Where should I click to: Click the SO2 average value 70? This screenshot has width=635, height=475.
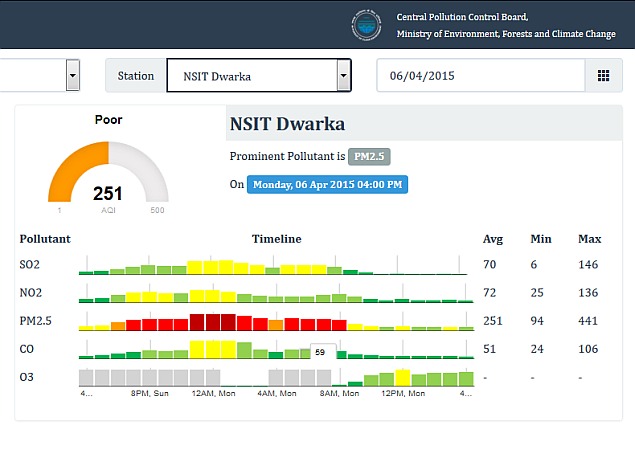[x=490, y=265]
